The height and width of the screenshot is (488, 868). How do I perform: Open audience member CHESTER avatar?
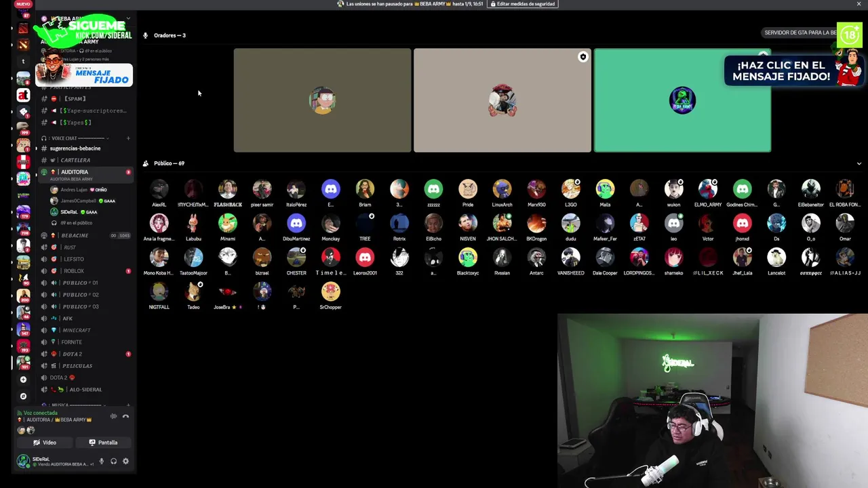coord(296,258)
